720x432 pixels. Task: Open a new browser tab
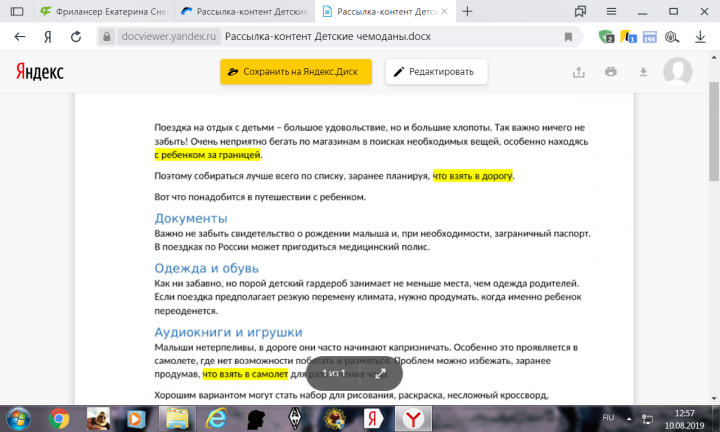point(467,11)
